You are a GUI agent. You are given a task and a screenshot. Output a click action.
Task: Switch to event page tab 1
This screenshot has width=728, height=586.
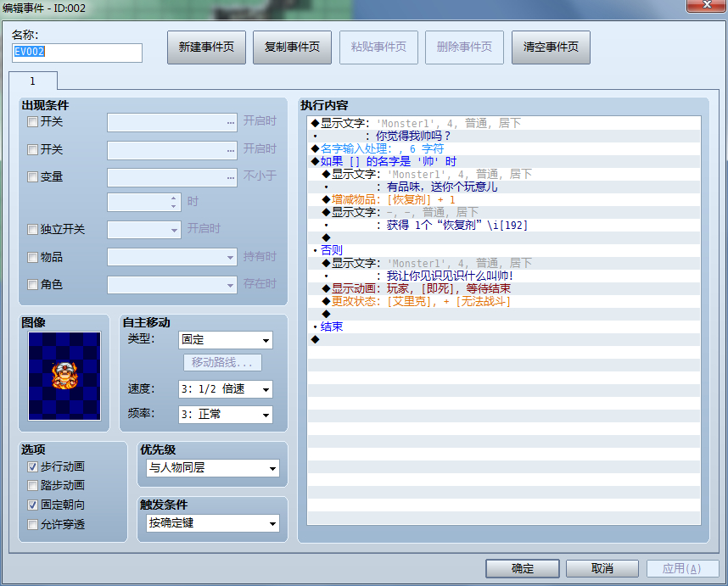click(x=32, y=82)
